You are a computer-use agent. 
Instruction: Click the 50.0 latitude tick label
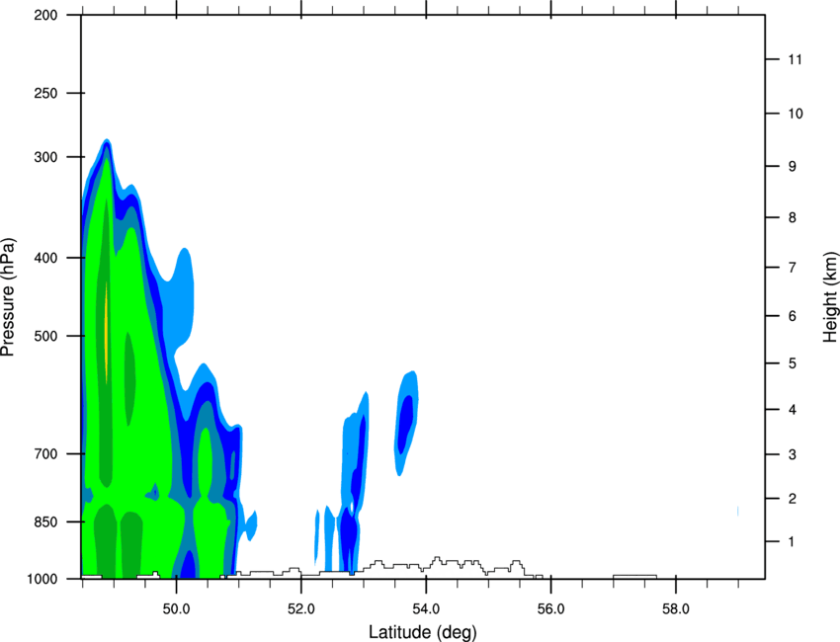[176, 609]
